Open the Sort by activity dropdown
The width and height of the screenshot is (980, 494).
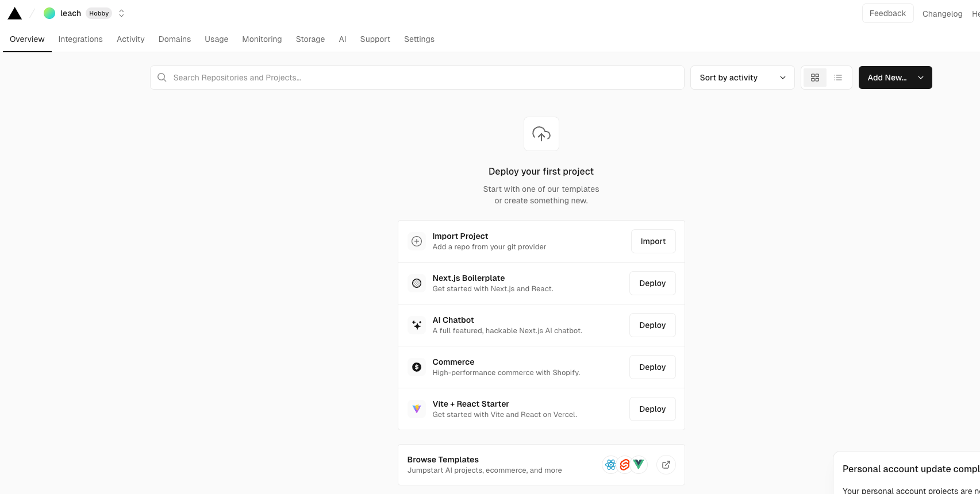click(x=742, y=78)
